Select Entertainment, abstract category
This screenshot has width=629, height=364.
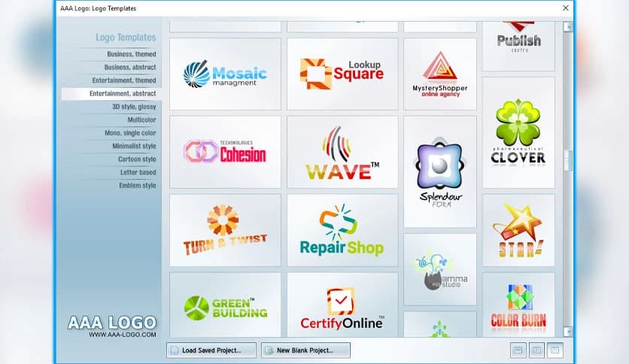111,93
